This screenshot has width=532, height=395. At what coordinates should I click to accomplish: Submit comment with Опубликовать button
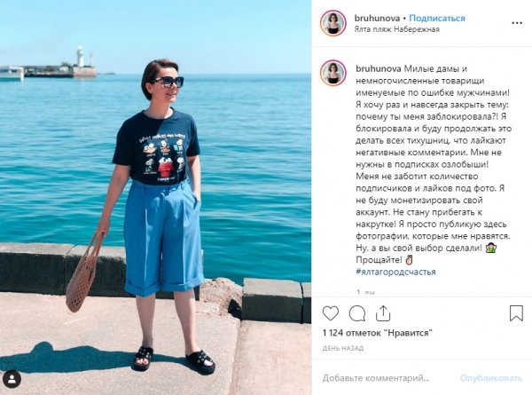pos(490,378)
